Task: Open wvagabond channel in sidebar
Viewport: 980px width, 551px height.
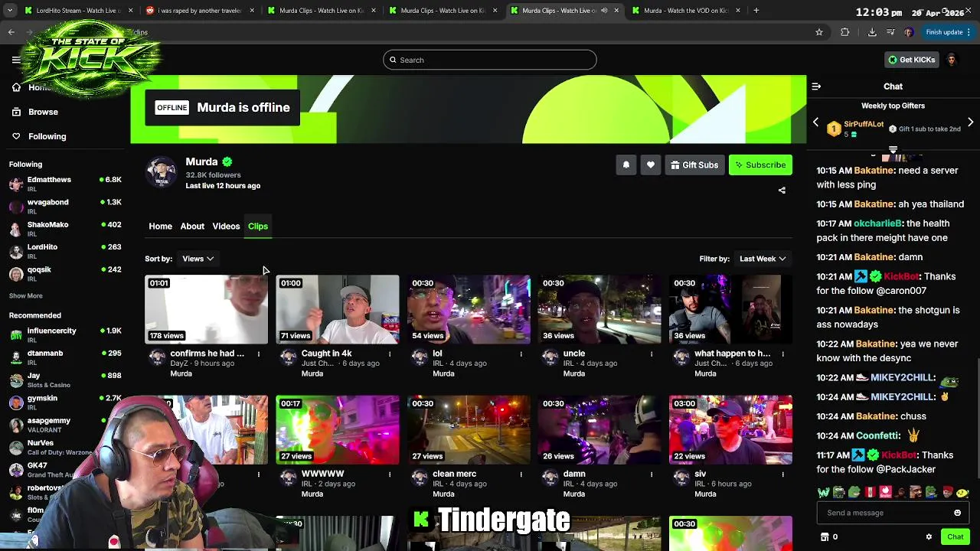Action: (65, 206)
